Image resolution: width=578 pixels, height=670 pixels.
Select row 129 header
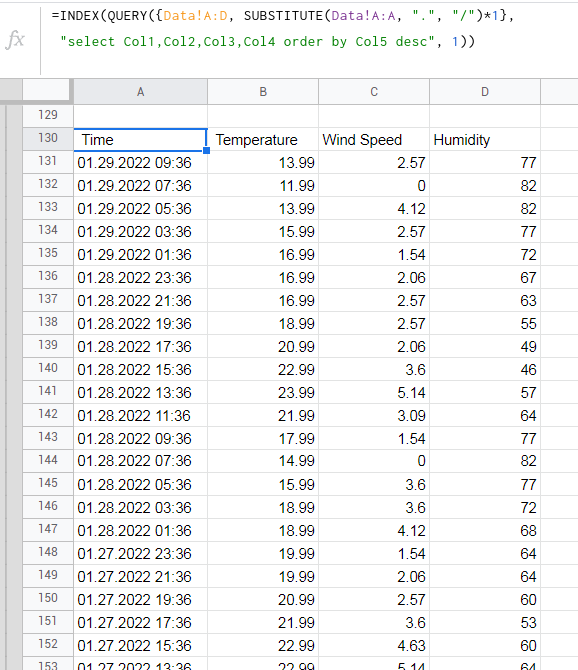coord(48,115)
